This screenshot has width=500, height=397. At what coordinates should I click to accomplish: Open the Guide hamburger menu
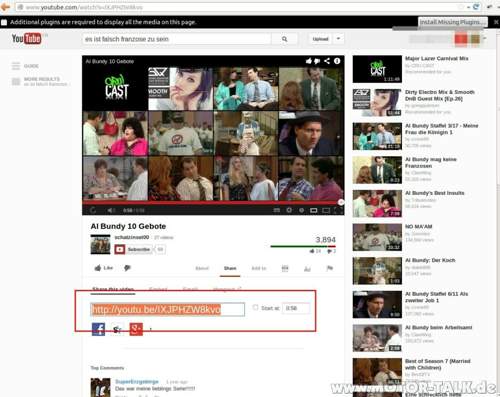click(16, 66)
